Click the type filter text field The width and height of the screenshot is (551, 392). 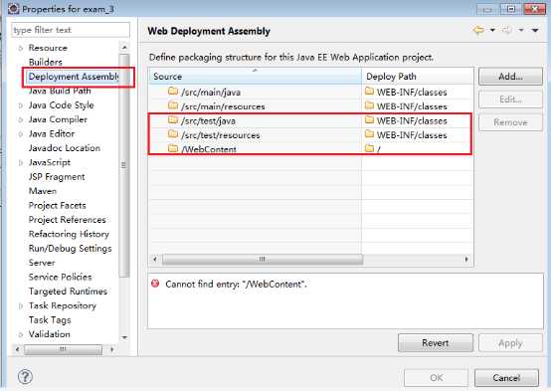tap(71, 30)
